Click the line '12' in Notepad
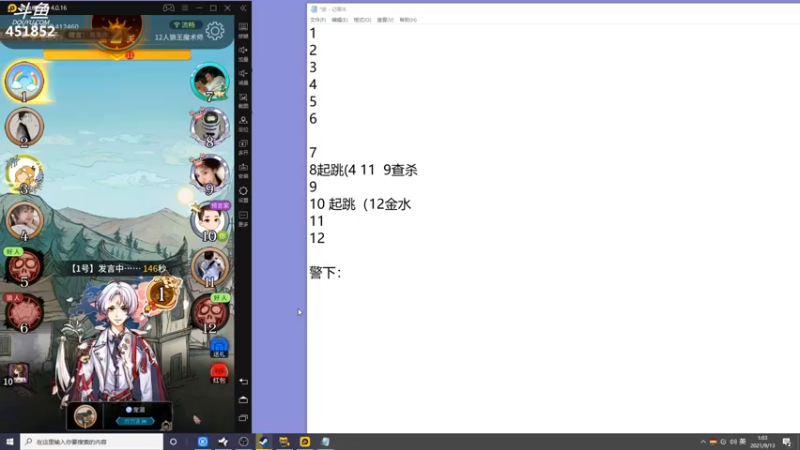Viewport: 800px width, 450px height. pos(317,238)
